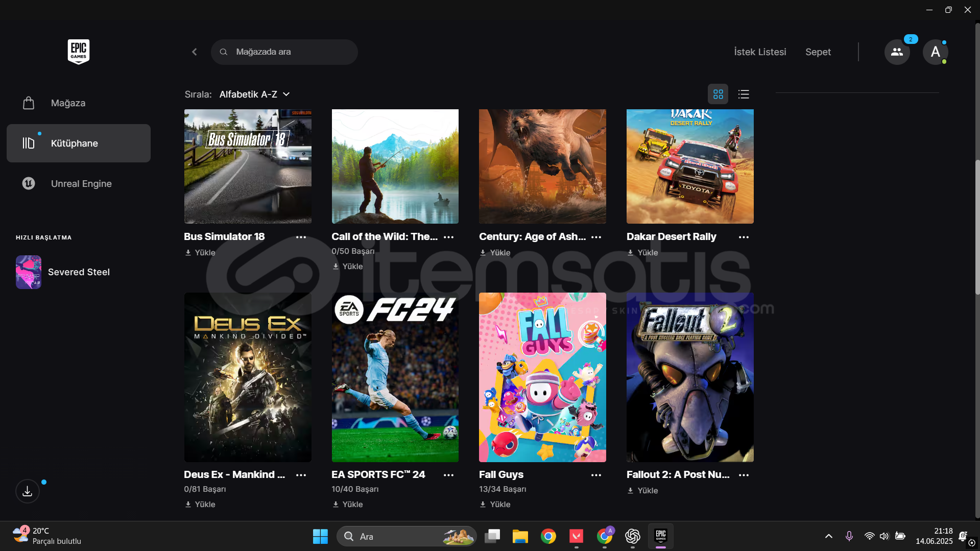Image resolution: width=980 pixels, height=551 pixels.
Task: Launch Severed Steel from quick launch
Action: click(x=79, y=272)
